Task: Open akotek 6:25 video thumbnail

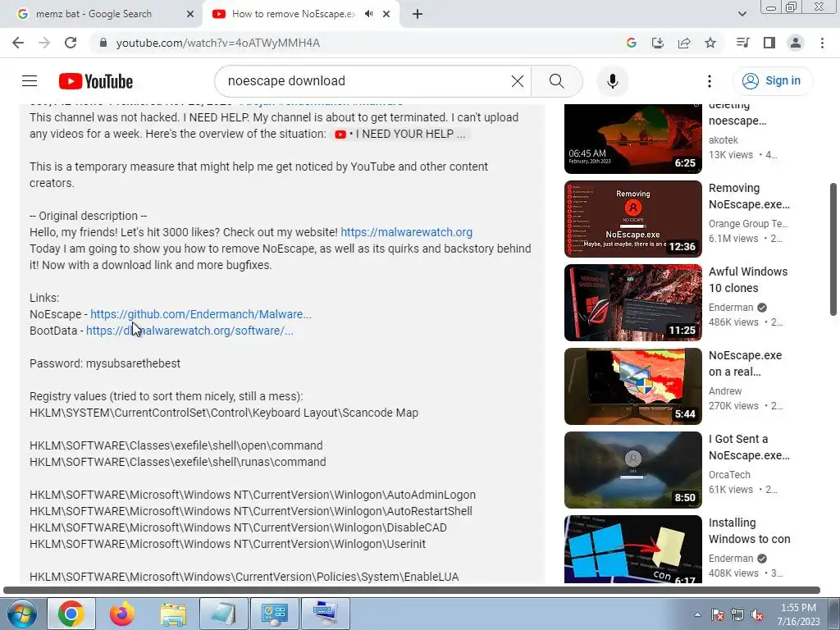Action: [632, 139]
